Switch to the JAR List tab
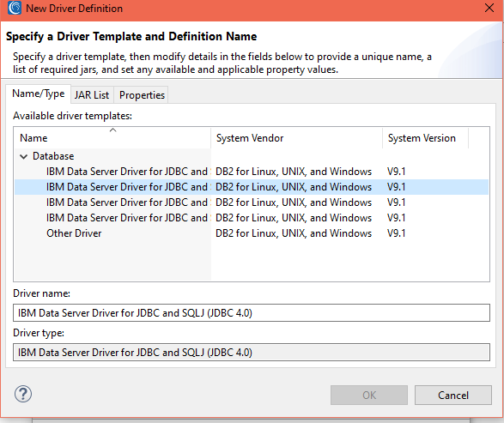Viewport: 504px width, 423px height. (92, 95)
